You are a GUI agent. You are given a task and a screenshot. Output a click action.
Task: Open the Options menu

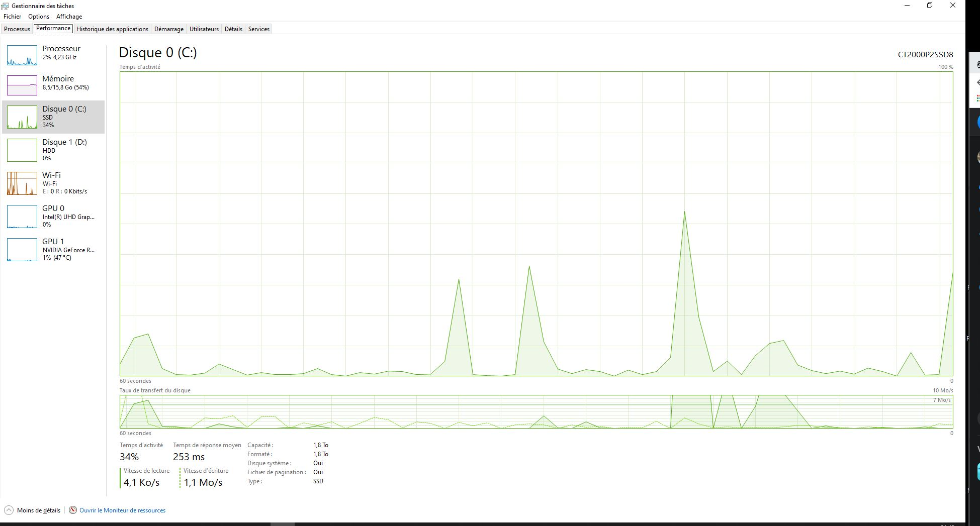point(39,17)
